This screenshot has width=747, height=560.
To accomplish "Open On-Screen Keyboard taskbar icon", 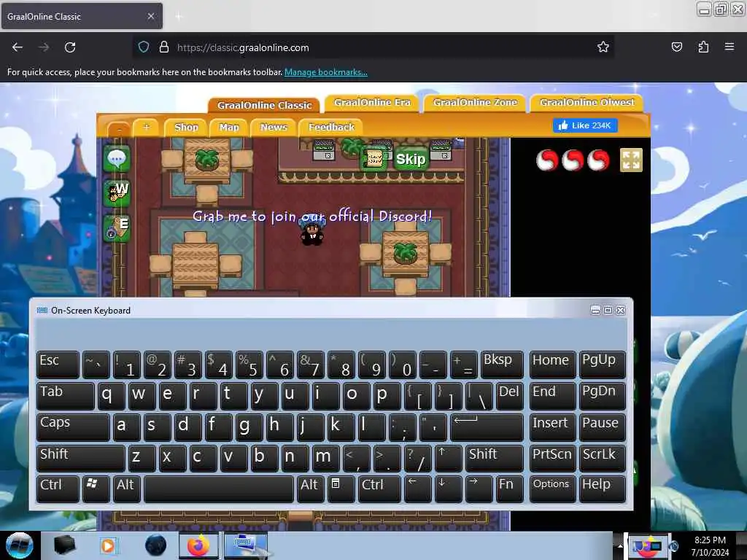I will coord(246,545).
